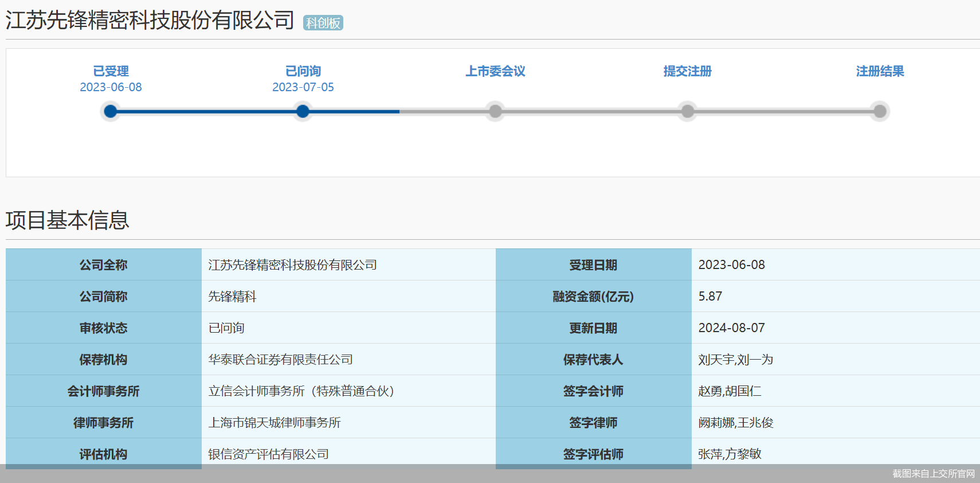Click the 审核状态 header cell
This screenshot has width=980, height=483.
pyautogui.click(x=104, y=328)
